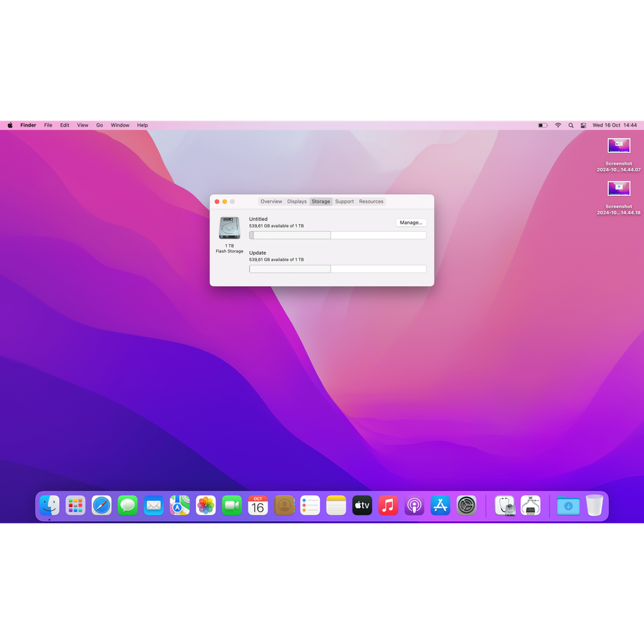Viewport: 644px width, 644px height.
Task: Open the Photos app from Dock
Action: 206,506
